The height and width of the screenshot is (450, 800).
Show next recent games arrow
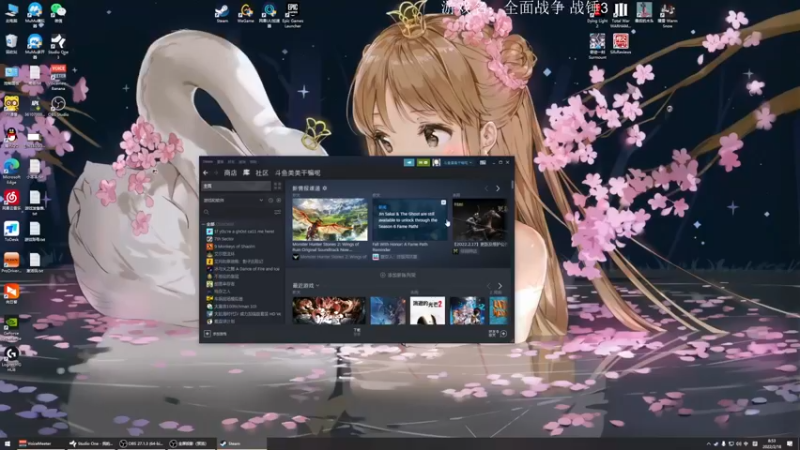click(500, 286)
